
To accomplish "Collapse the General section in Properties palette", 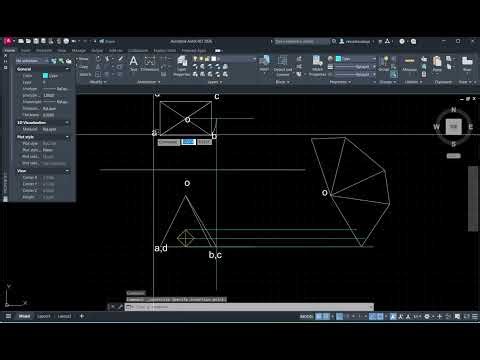I will pyautogui.click(x=67, y=69).
